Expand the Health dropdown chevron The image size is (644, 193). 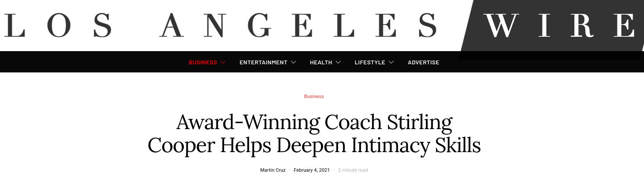(x=338, y=63)
